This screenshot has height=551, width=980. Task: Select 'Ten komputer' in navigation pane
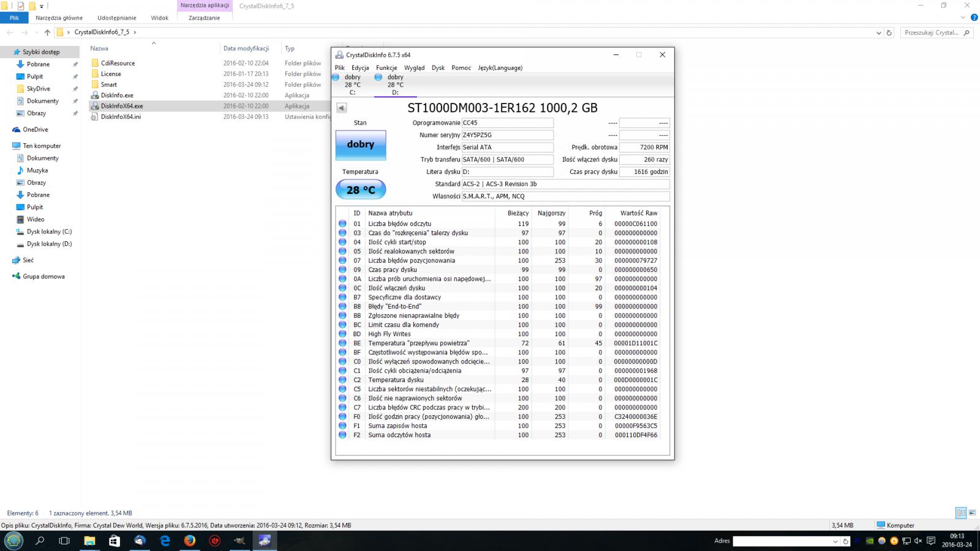[42, 146]
